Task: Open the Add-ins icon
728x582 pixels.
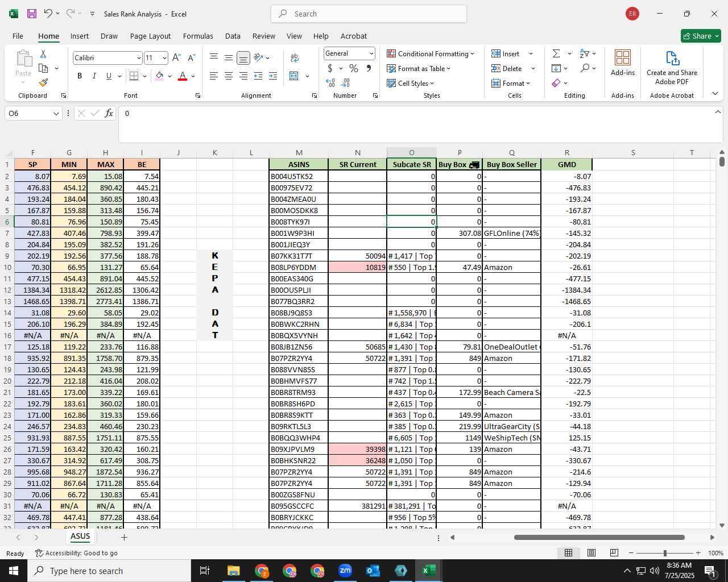Action: 623,63
